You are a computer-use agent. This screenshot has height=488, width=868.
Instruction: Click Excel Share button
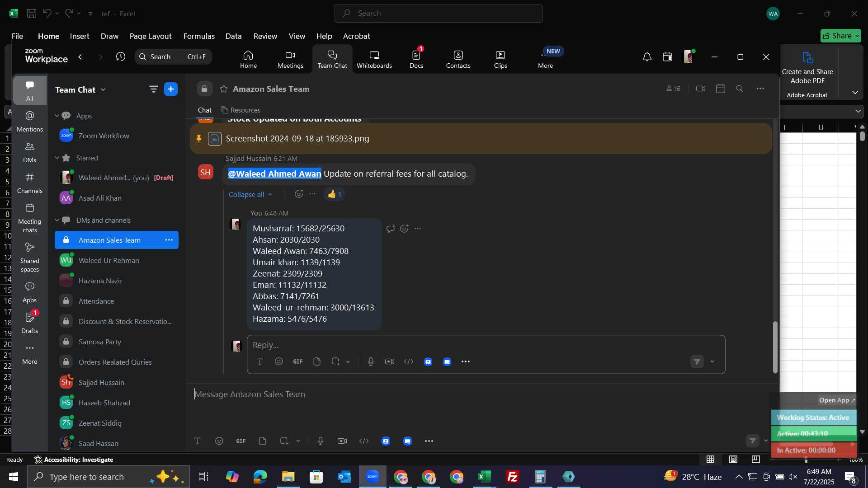(x=840, y=36)
